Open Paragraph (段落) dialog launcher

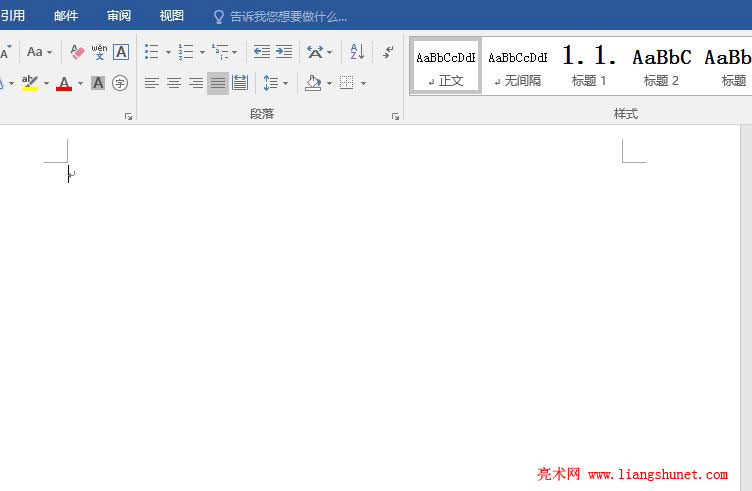395,117
